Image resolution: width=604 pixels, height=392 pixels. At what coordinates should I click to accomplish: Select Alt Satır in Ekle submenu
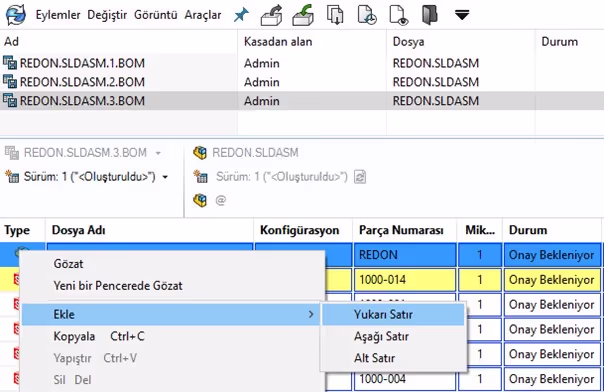[393, 358]
